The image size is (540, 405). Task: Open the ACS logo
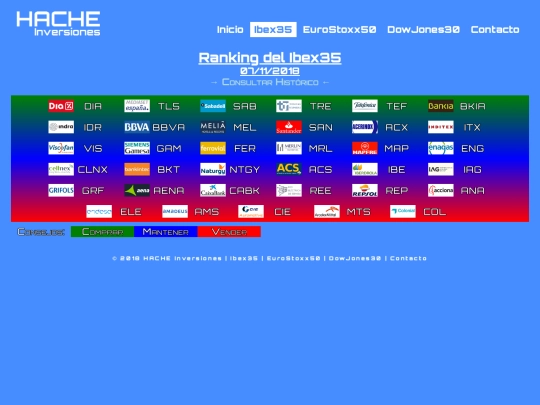(x=289, y=169)
